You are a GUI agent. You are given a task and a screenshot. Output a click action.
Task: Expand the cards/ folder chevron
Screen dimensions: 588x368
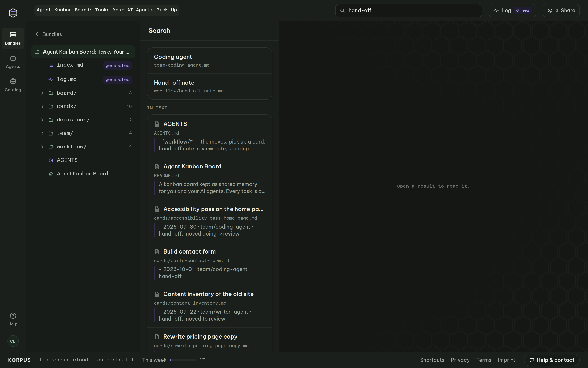click(x=42, y=107)
